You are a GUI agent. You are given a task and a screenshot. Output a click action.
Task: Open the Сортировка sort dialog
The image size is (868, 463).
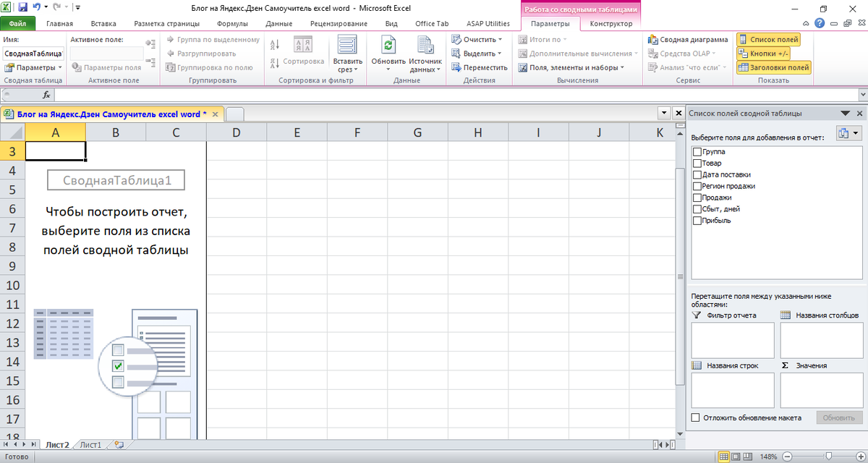[x=304, y=52]
